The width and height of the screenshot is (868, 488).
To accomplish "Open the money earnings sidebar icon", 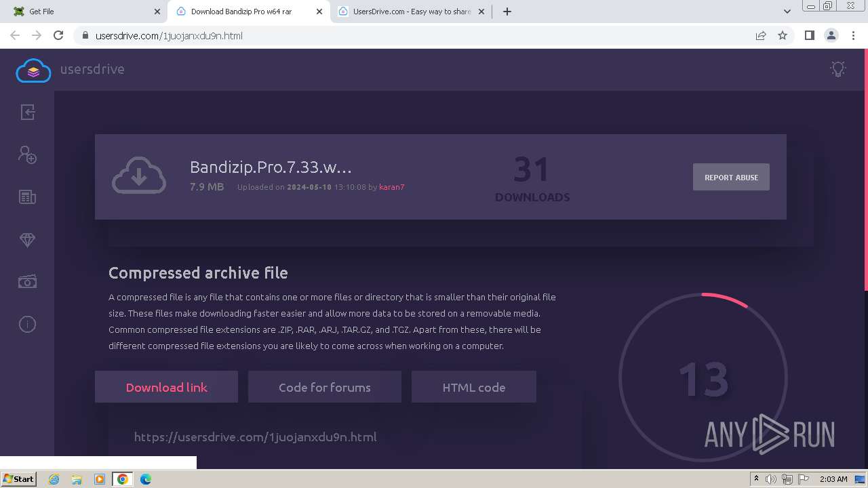I will click(27, 281).
